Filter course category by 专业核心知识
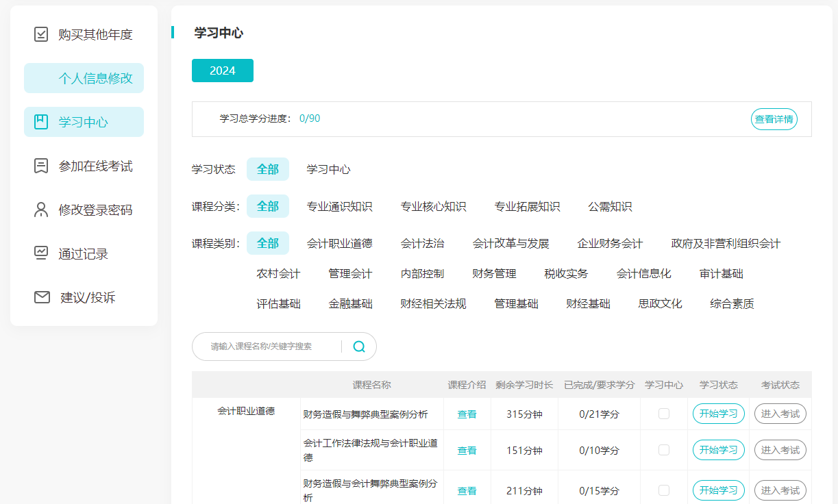The image size is (838, 504). 433,206
